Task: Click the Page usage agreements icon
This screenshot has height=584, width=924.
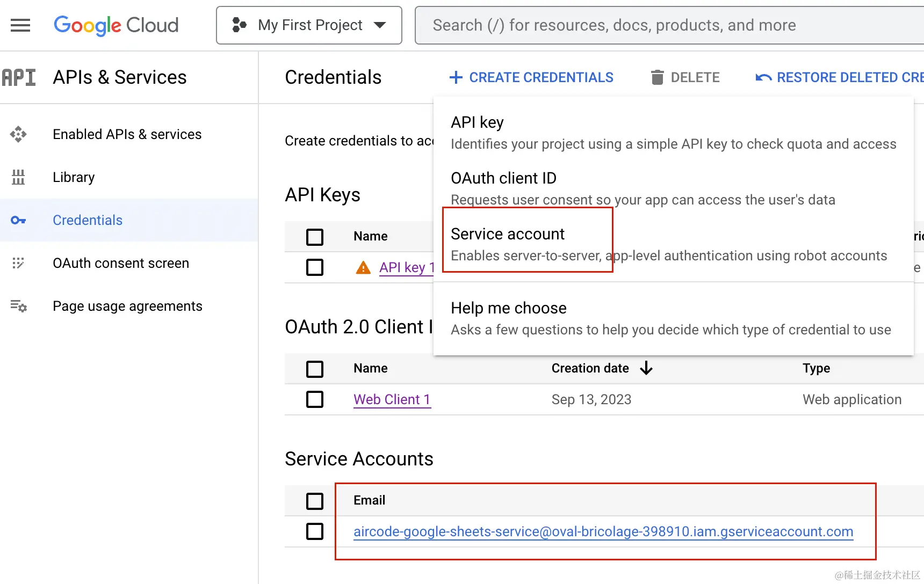Action: pyautogui.click(x=18, y=306)
